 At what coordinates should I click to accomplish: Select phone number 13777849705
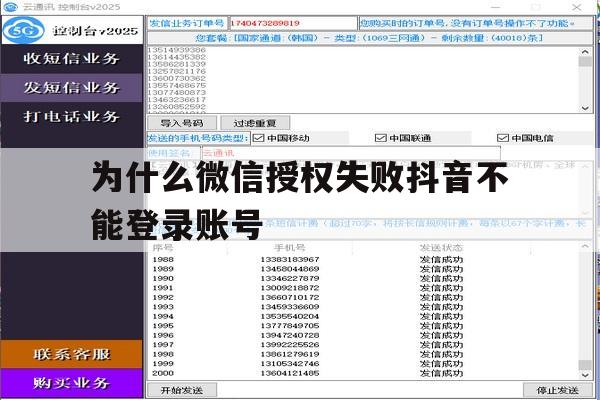(x=290, y=326)
